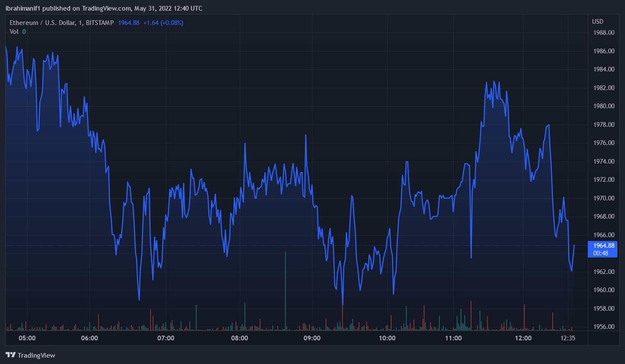Click the 1956.00 price axis label
The height and width of the screenshot is (364, 625).
[x=604, y=327]
